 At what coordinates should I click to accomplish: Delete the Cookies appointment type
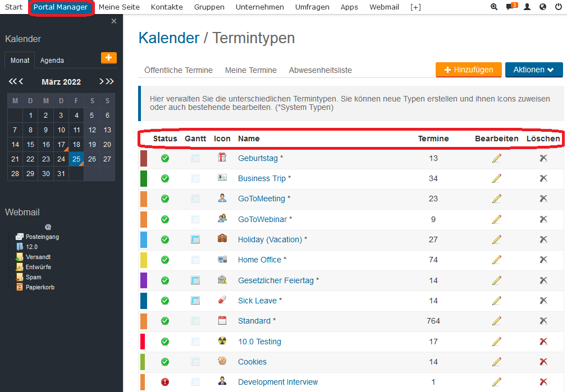point(543,362)
